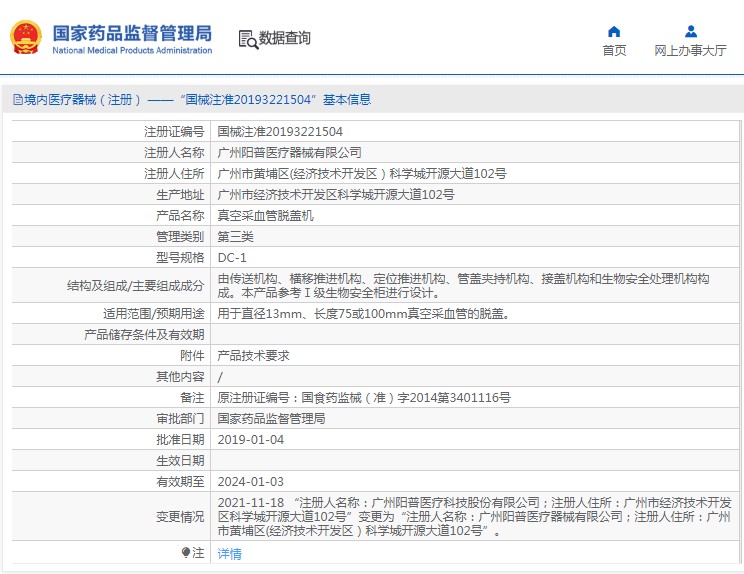This screenshot has width=744, height=574.
Task: Click model value DC-1
Action: tap(232, 258)
